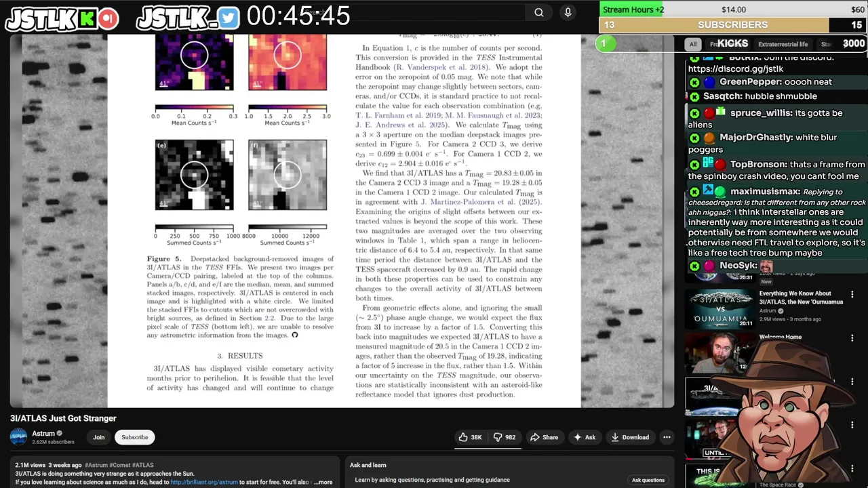Screen dimensions: 868x488
Task: Open options for Everything We Know About video
Action: point(852,295)
